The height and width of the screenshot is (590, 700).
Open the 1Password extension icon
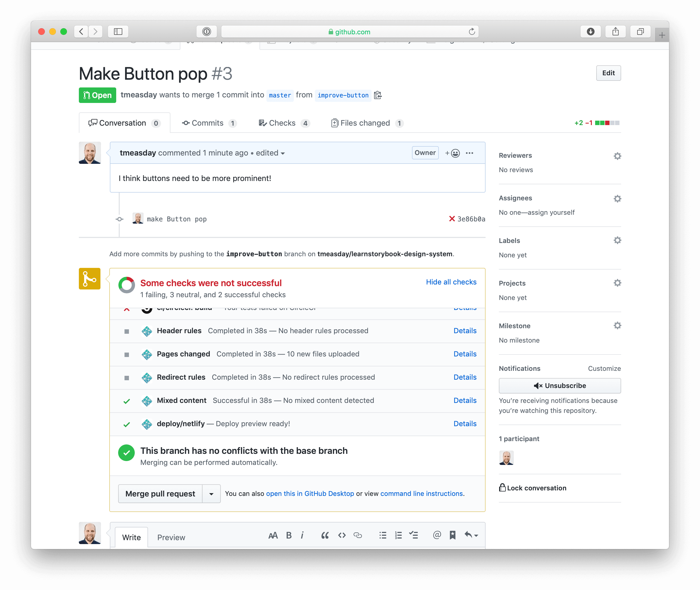[207, 32]
